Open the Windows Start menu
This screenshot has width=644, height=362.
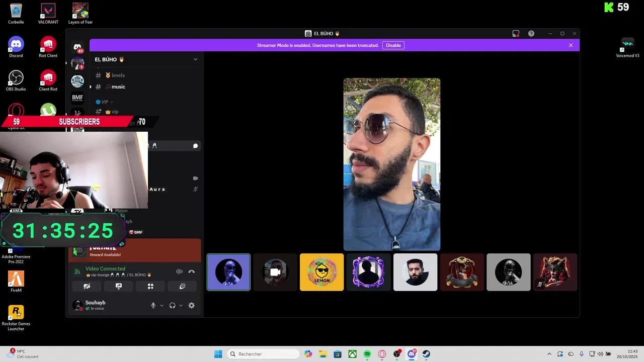coord(218,354)
